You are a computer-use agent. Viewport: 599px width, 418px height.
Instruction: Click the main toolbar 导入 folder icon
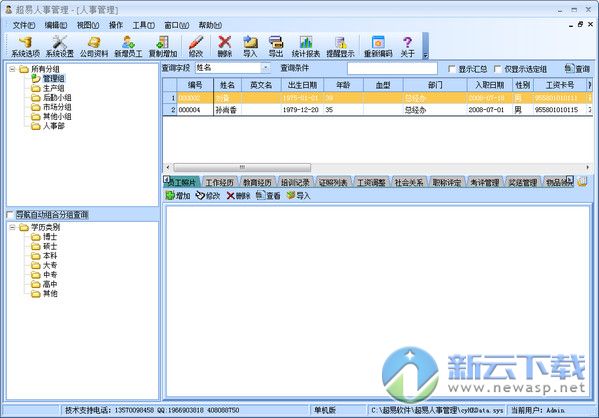point(250,47)
